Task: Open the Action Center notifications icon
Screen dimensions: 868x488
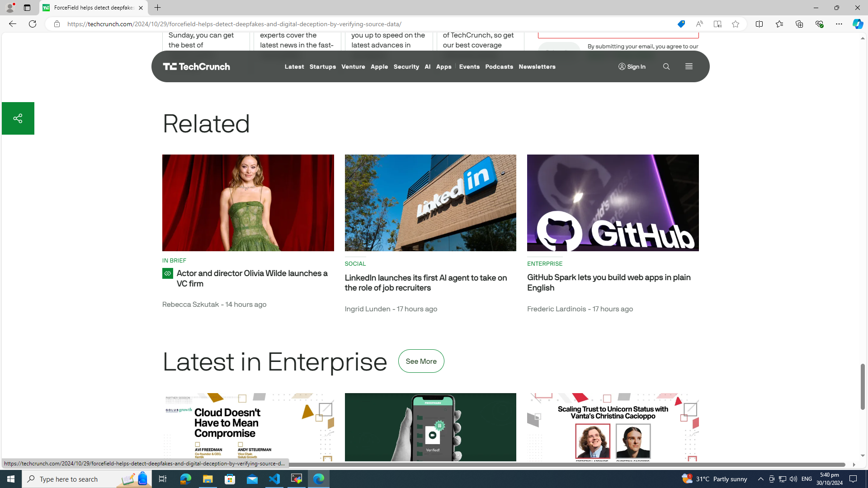Action: pyautogui.click(x=854, y=479)
